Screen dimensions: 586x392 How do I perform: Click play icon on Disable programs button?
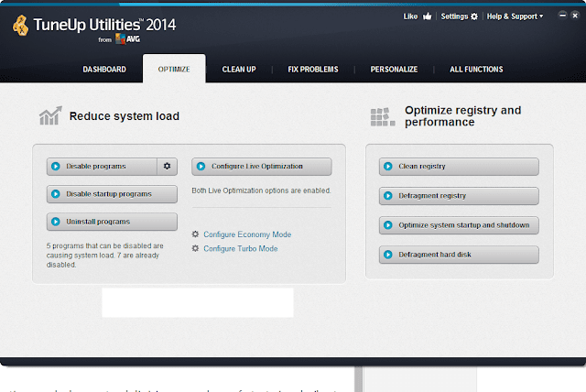pyautogui.click(x=56, y=167)
